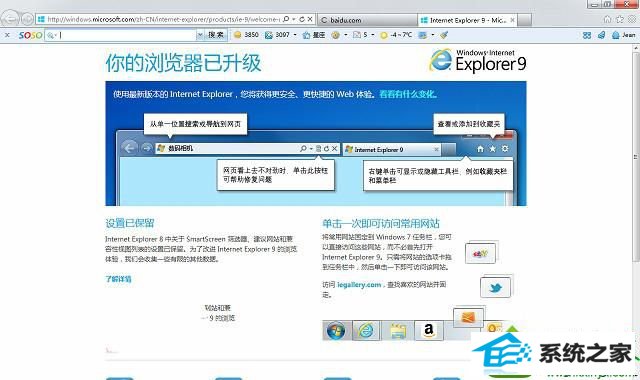This screenshot has height=380, width=640.
Task: Close the Internet Explorer 9 tab
Action: point(513,20)
